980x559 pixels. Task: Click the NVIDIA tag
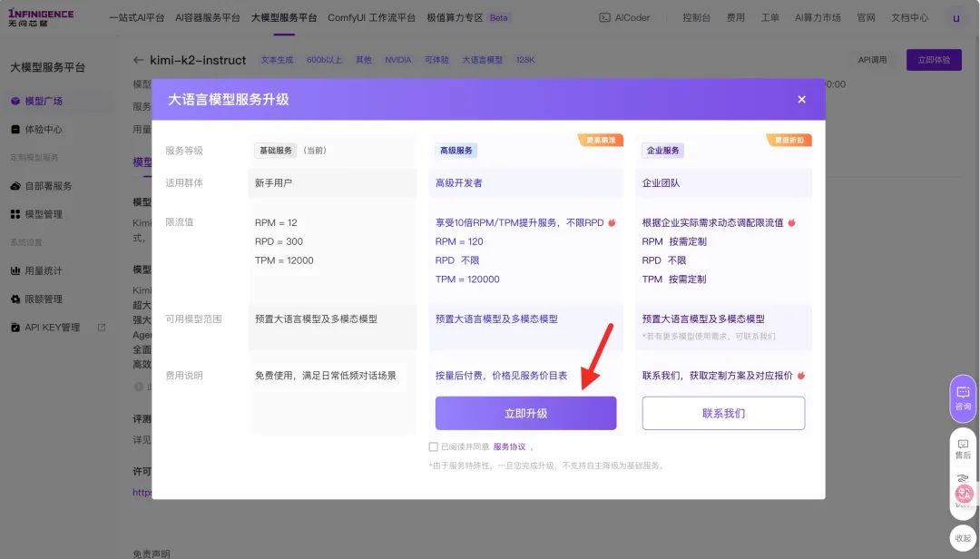(x=398, y=60)
